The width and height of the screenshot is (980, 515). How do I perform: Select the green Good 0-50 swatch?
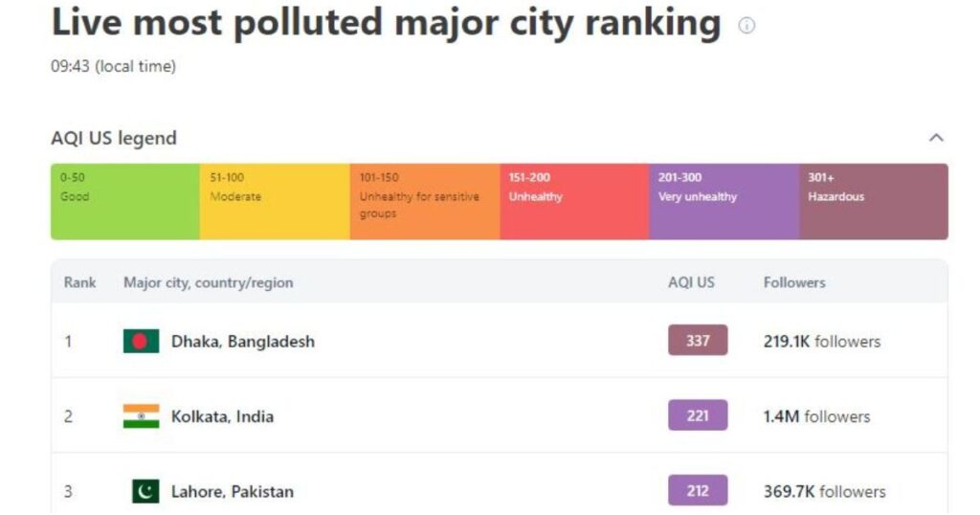125,202
